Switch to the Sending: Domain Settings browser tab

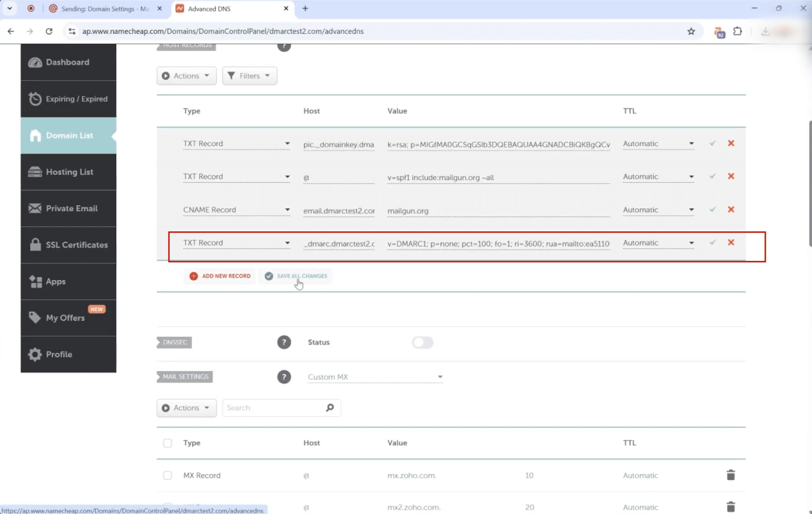pos(105,9)
